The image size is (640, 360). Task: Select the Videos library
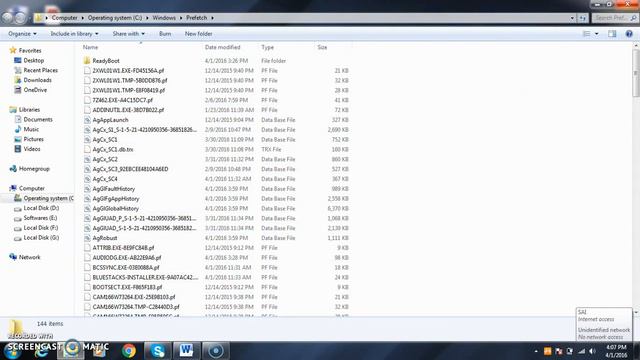coord(32,149)
